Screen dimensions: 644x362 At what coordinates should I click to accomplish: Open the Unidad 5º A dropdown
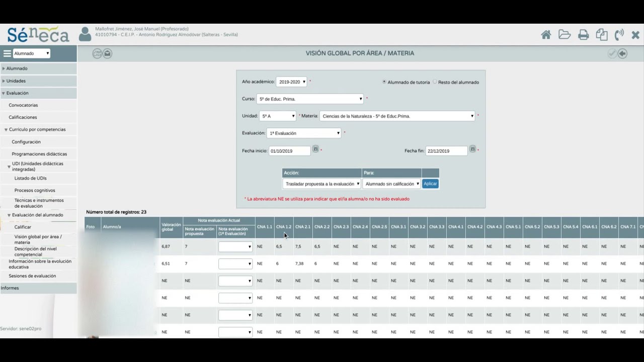click(x=278, y=116)
